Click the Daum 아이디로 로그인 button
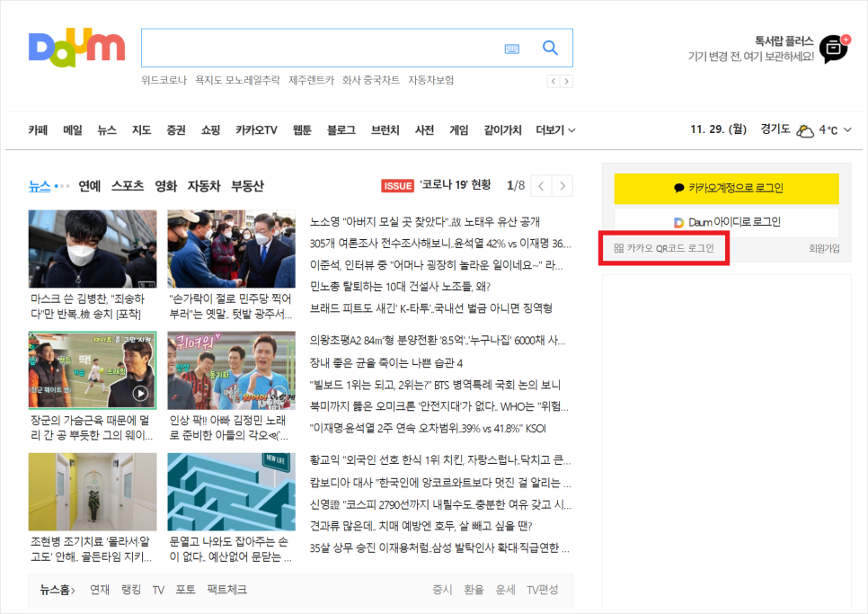This screenshot has width=868, height=614. (726, 222)
